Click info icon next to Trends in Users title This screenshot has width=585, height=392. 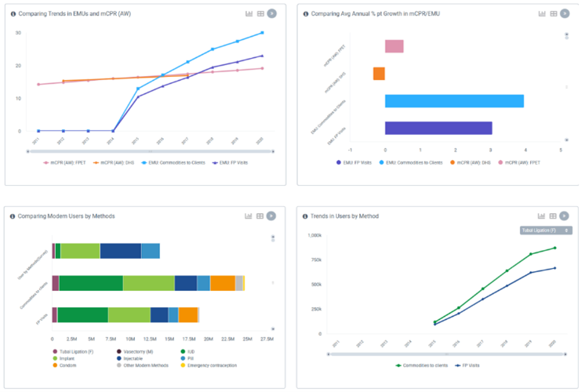click(x=308, y=216)
